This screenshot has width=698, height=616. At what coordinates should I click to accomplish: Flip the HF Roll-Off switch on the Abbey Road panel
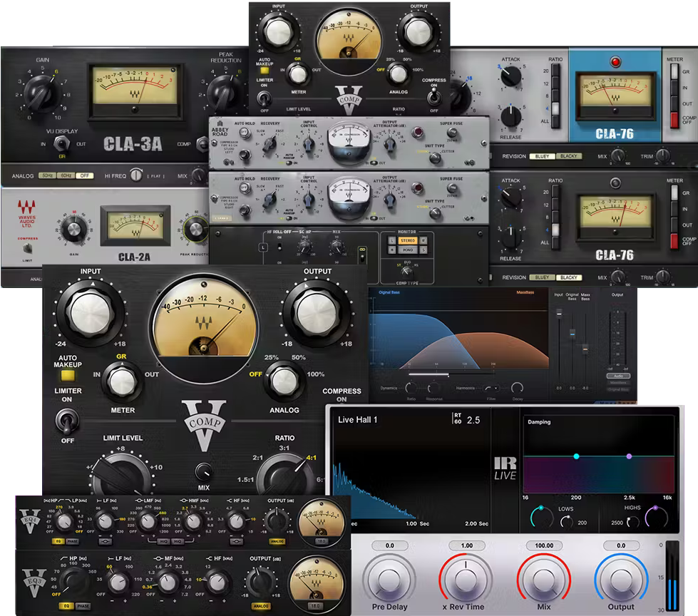tap(279, 247)
